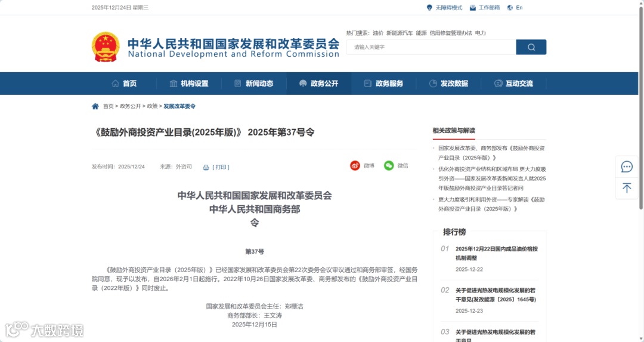Click ranking date 2025-12-22
The height and width of the screenshot is (342, 644).
pyautogui.click(x=469, y=269)
